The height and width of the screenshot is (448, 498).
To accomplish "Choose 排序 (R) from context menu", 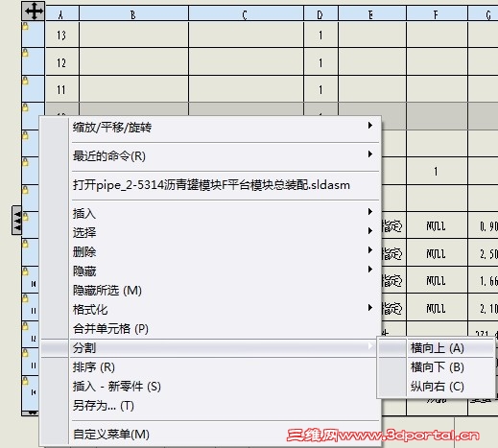I will pyautogui.click(x=210, y=367).
